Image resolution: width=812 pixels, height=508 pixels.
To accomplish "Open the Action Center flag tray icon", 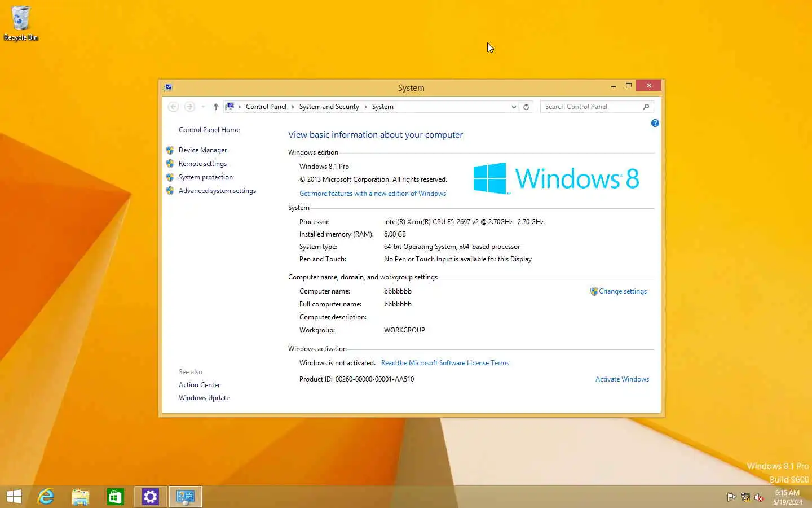I will pyautogui.click(x=731, y=497).
